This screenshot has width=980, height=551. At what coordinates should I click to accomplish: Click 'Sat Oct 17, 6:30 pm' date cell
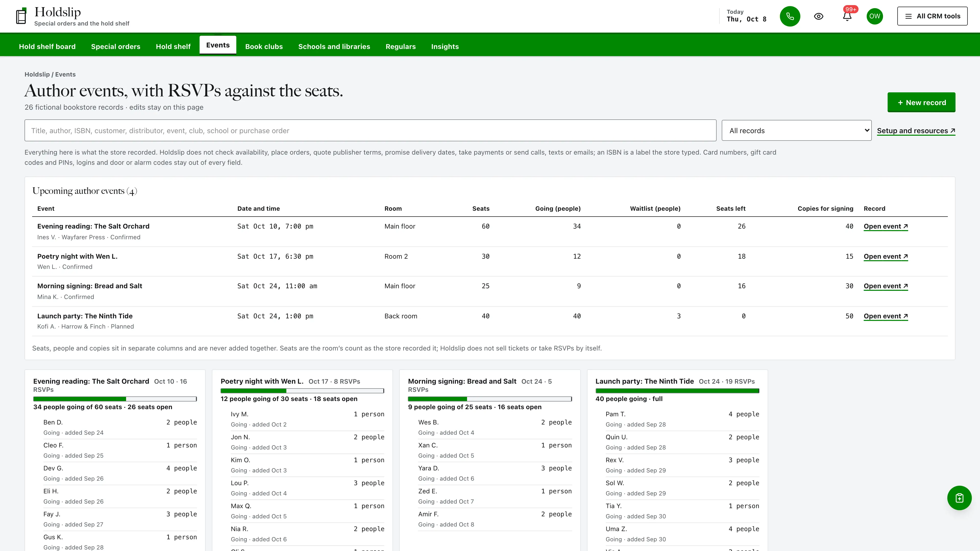tap(275, 257)
